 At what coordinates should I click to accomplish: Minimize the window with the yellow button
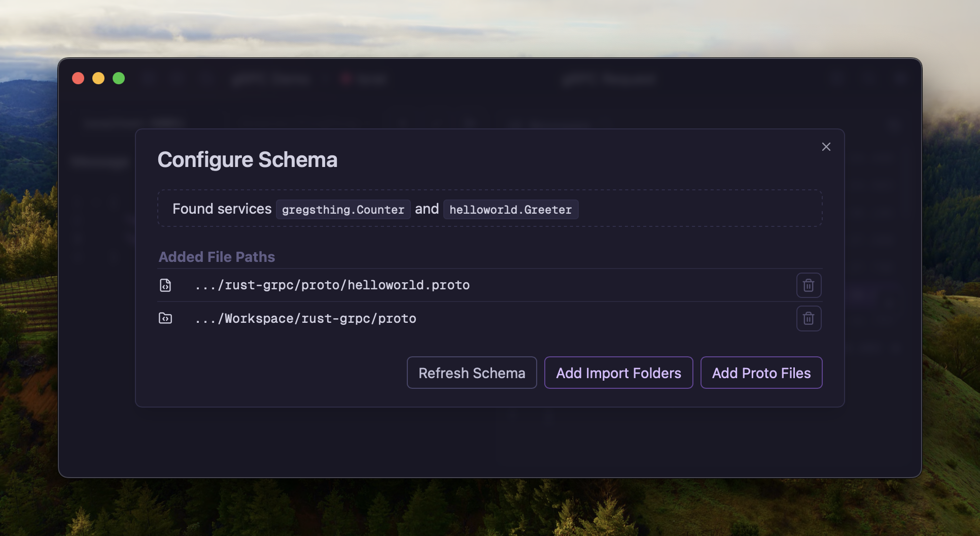[98, 78]
